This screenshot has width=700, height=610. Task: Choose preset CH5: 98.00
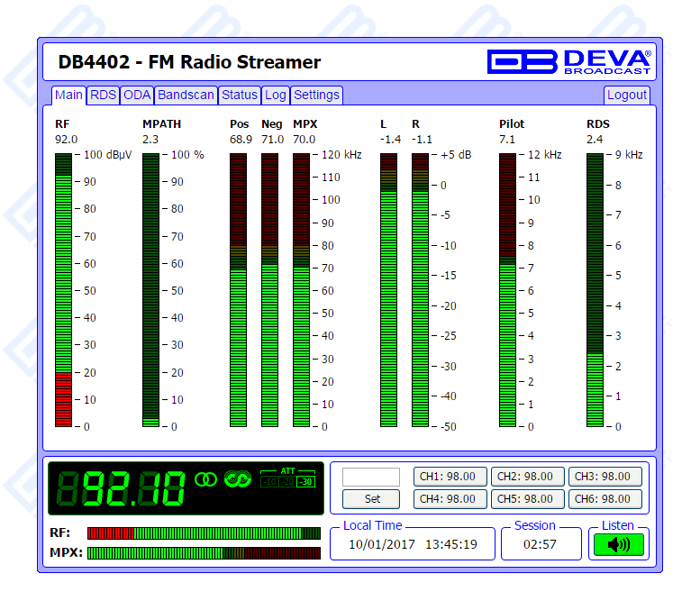coord(528,498)
